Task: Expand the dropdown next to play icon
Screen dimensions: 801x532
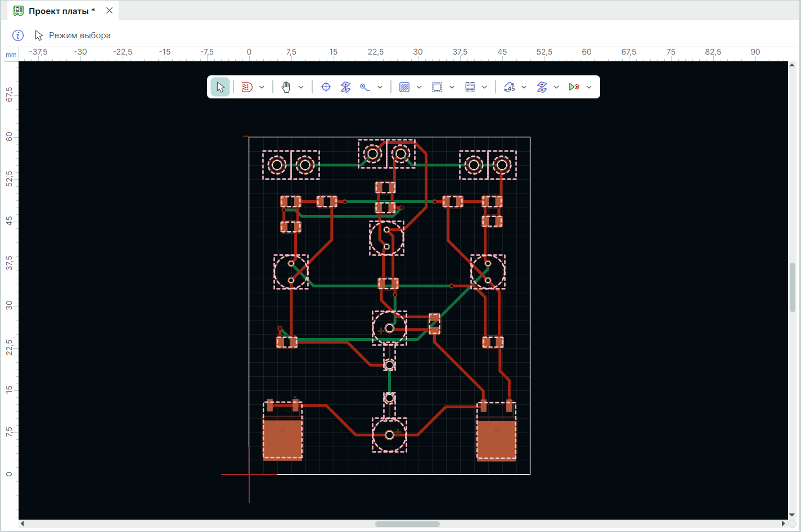Action: point(589,87)
